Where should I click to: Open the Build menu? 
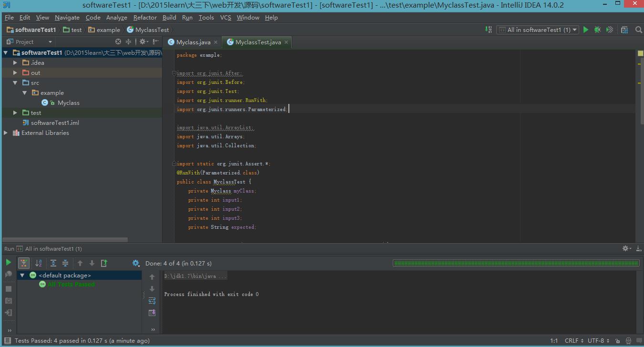click(169, 18)
